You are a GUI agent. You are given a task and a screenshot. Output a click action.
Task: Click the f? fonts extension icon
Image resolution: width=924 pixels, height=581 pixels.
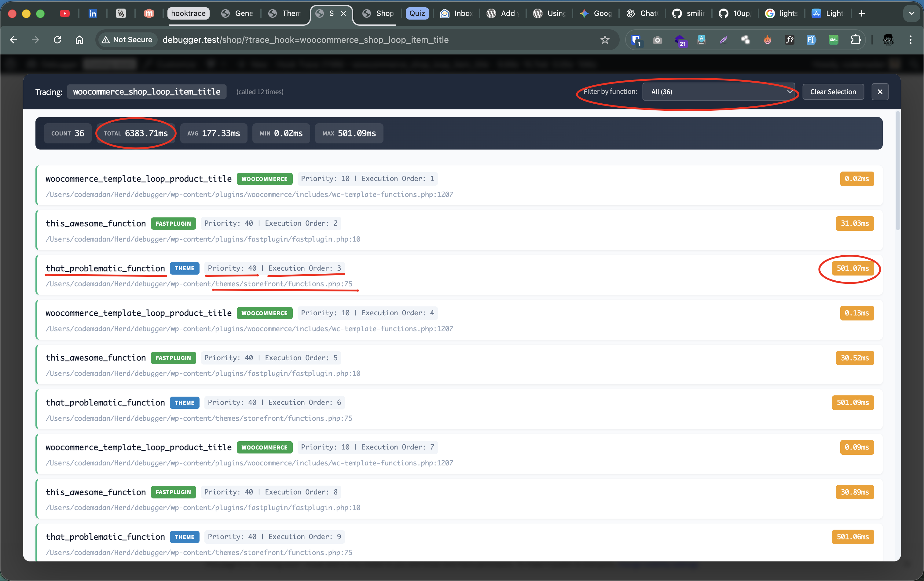click(789, 39)
